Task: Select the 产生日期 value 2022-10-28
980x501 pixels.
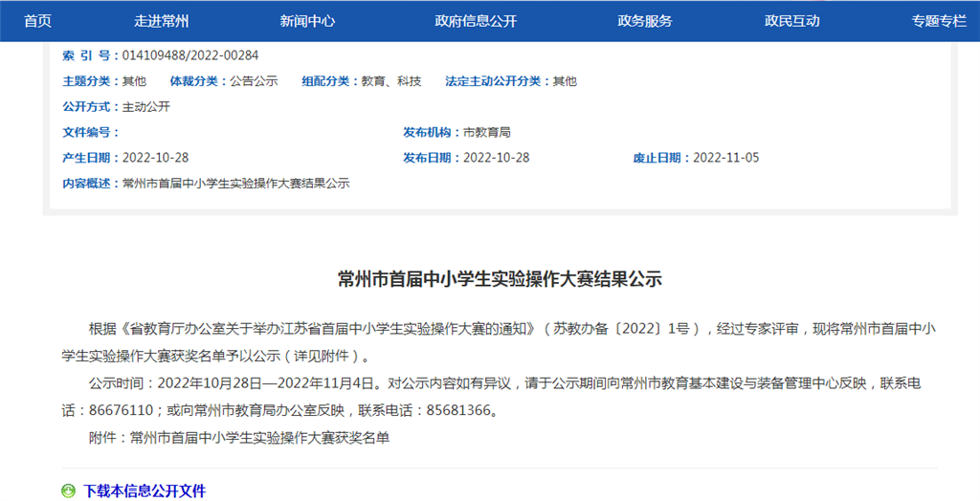Action: (x=156, y=158)
